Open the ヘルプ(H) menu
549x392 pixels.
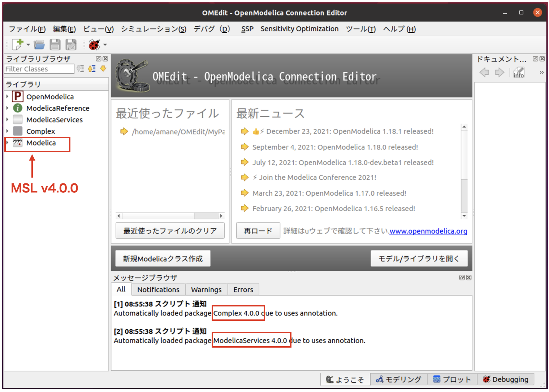[x=399, y=29]
